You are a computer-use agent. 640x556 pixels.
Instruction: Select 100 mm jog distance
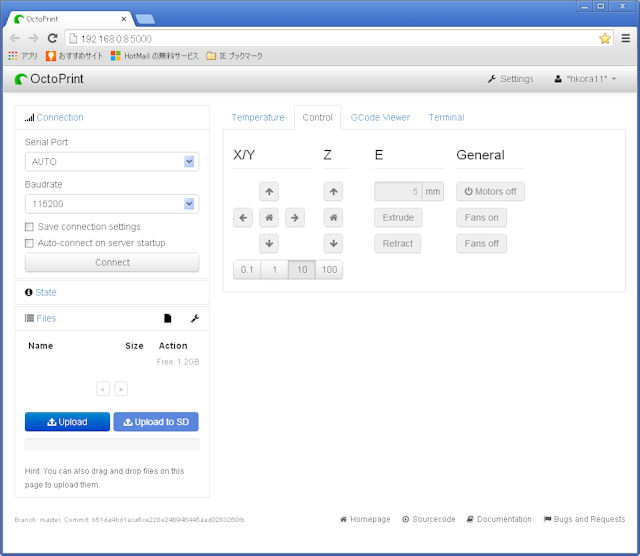pos(329,270)
